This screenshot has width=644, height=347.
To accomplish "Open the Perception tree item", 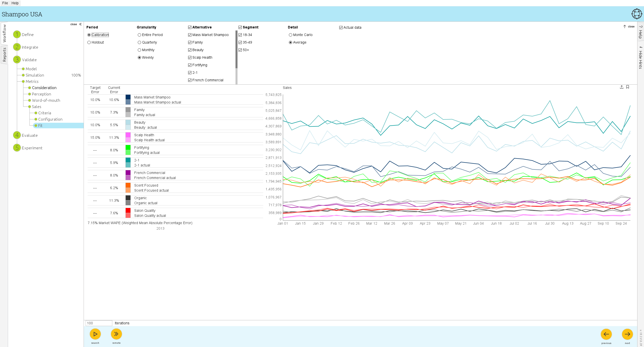I will tap(41, 94).
